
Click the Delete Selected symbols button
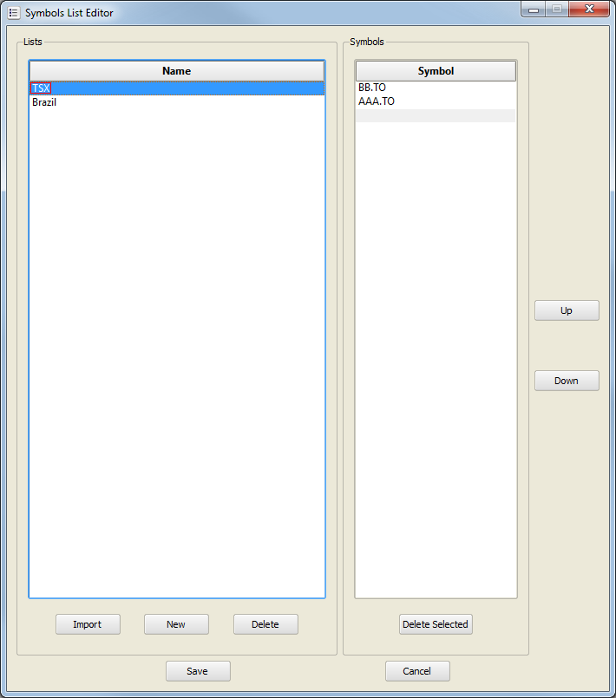pos(436,624)
